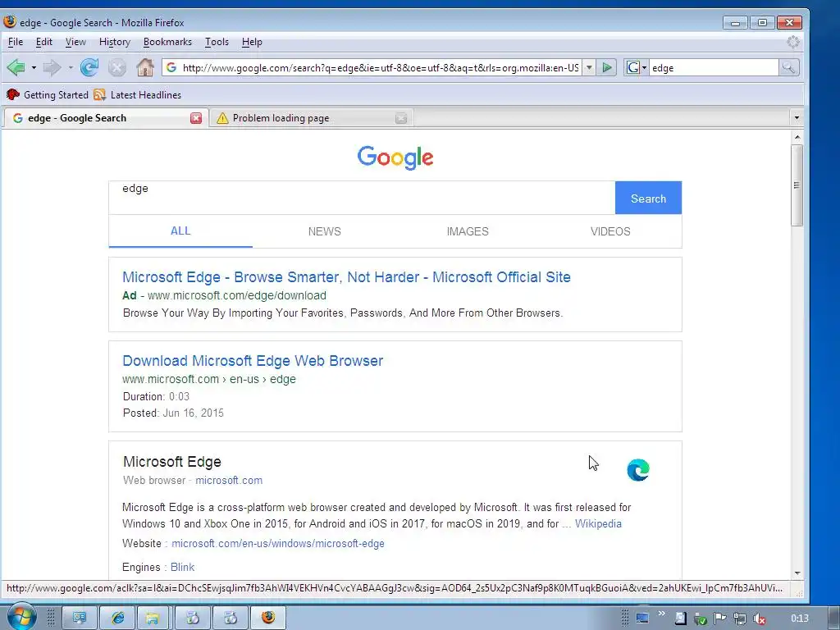Viewport: 840px width, 630px height.
Task: Open the View menu
Action: [x=75, y=42]
